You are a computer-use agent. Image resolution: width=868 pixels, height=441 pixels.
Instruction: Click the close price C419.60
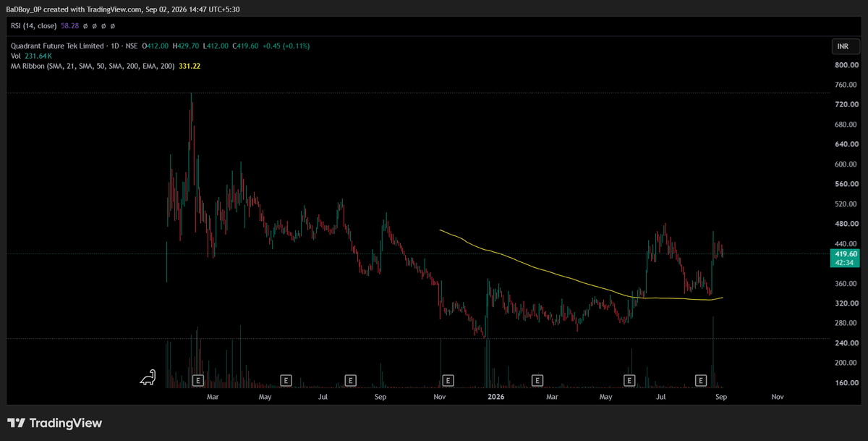click(247, 46)
